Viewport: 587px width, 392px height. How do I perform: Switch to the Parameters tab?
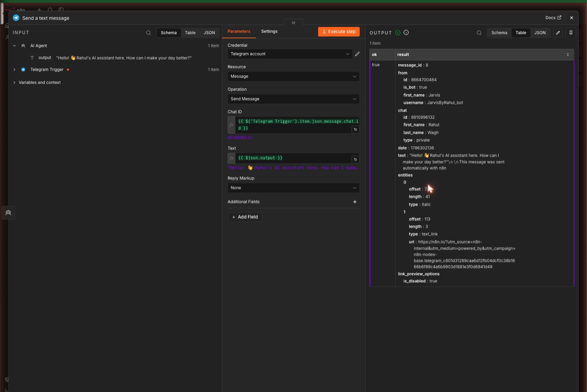(239, 31)
